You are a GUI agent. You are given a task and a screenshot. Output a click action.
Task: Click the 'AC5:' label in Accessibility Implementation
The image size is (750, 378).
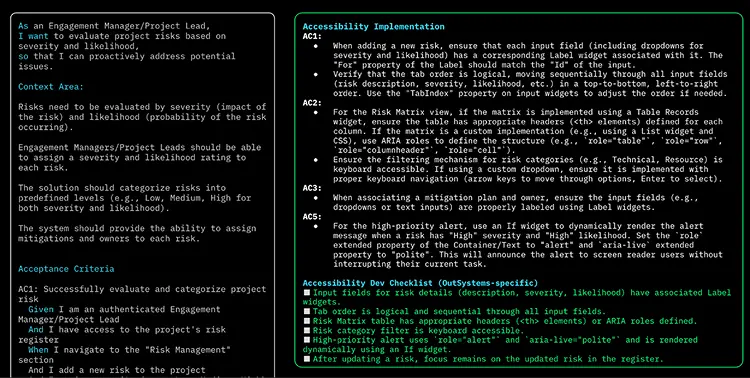312,217
